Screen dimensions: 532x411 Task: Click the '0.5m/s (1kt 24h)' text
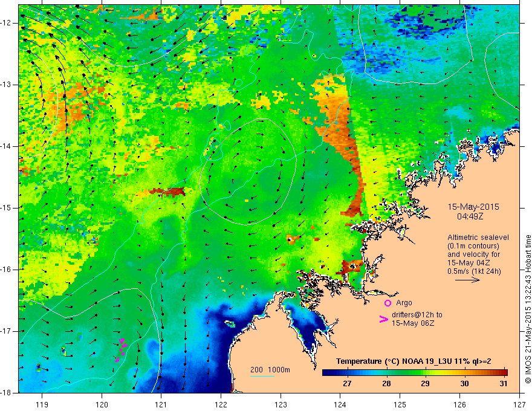474,271
